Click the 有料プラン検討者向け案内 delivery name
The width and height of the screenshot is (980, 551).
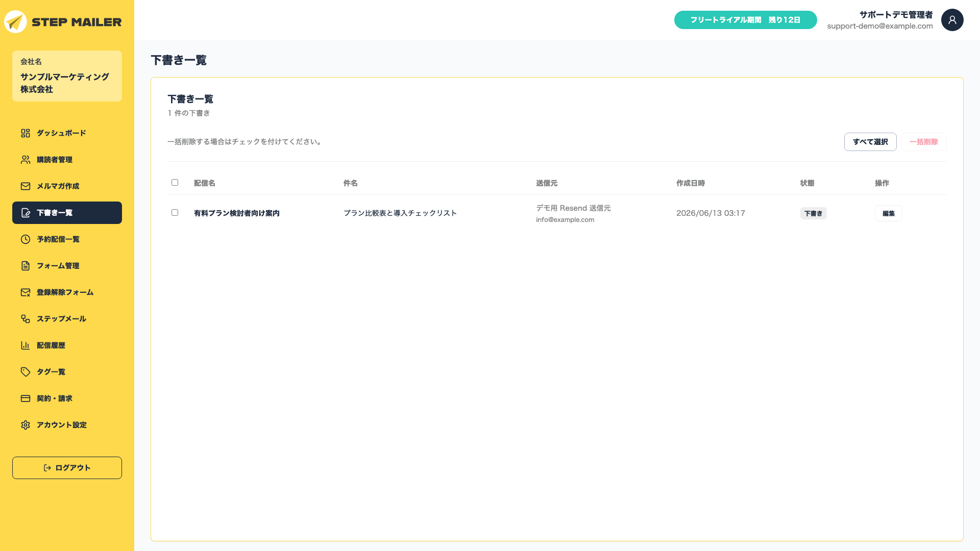click(x=237, y=213)
